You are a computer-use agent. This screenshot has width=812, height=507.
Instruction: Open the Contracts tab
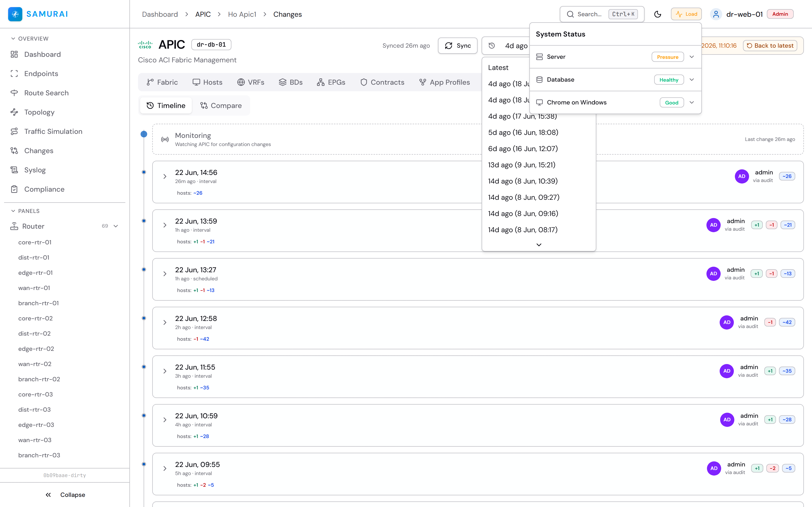pyautogui.click(x=382, y=82)
